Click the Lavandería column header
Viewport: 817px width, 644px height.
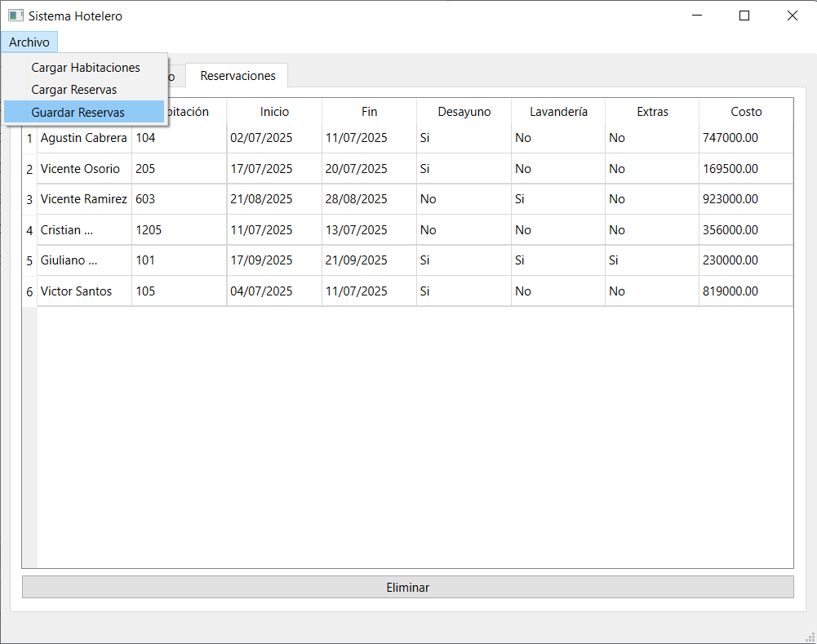pos(558,112)
